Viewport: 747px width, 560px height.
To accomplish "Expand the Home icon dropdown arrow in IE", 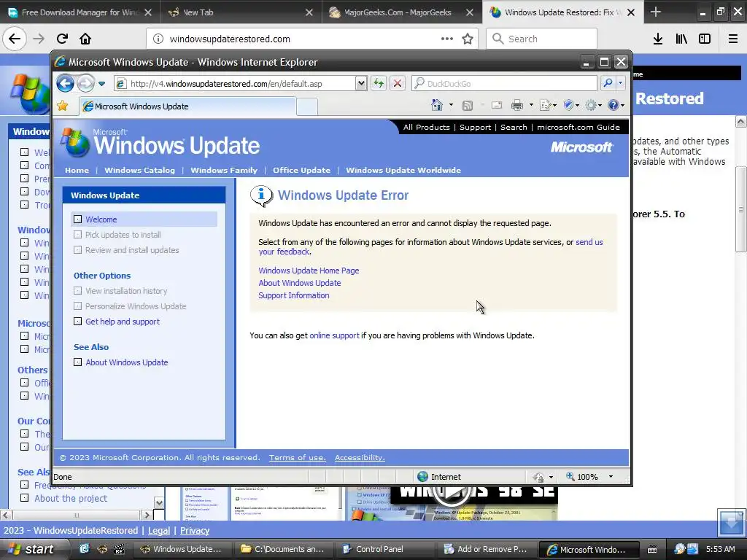I will (x=451, y=105).
